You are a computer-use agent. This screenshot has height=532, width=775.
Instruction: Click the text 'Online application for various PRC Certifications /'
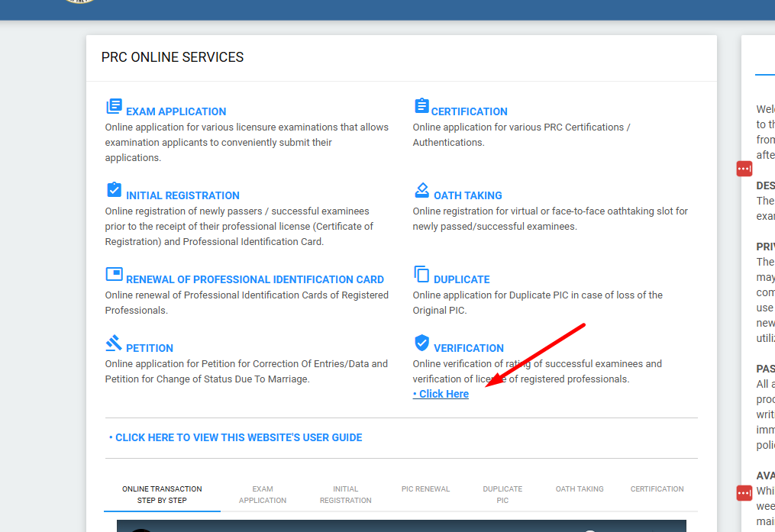[522, 127]
